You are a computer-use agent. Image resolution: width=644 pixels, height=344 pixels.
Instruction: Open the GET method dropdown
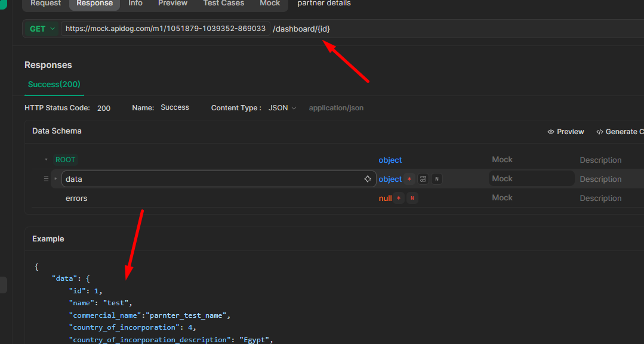point(42,29)
